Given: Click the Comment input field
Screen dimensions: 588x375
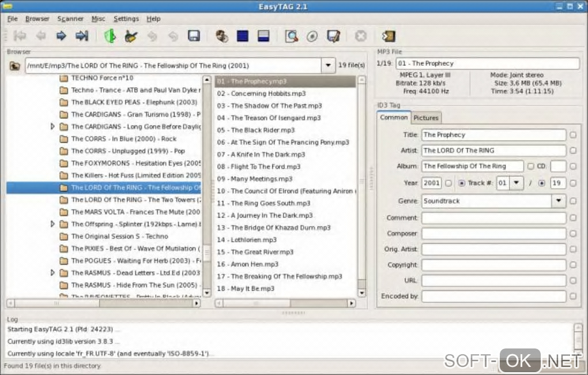Looking at the screenshot, I should pos(493,217).
